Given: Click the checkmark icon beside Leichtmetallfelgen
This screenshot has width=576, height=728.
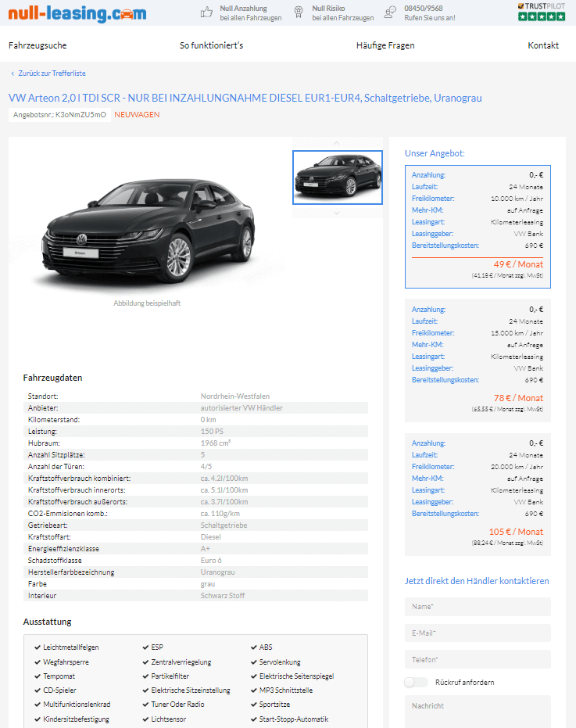Looking at the screenshot, I should pyautogui.click(x=38, y=647).
